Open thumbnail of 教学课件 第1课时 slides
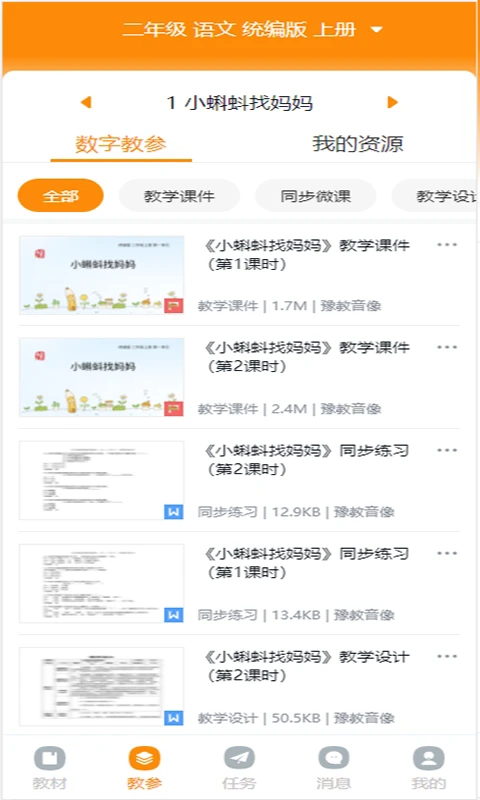480x800 pixels. 102,275
